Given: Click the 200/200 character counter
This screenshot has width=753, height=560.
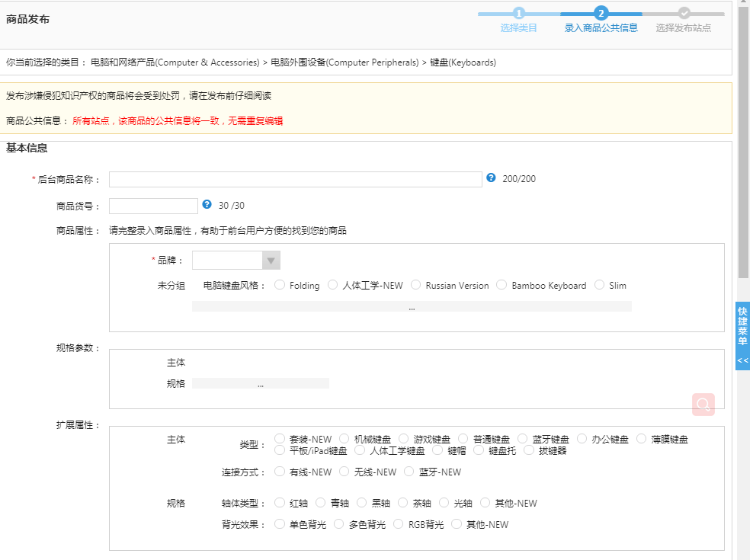Looking at the screenshot, I should [x=519, y=178].
